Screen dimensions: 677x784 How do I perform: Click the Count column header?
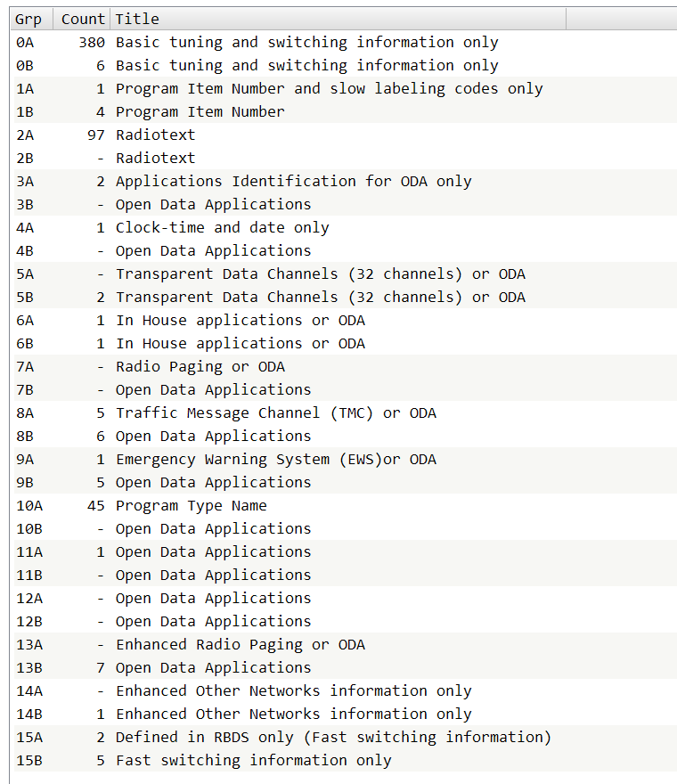(x=82, y=19)
